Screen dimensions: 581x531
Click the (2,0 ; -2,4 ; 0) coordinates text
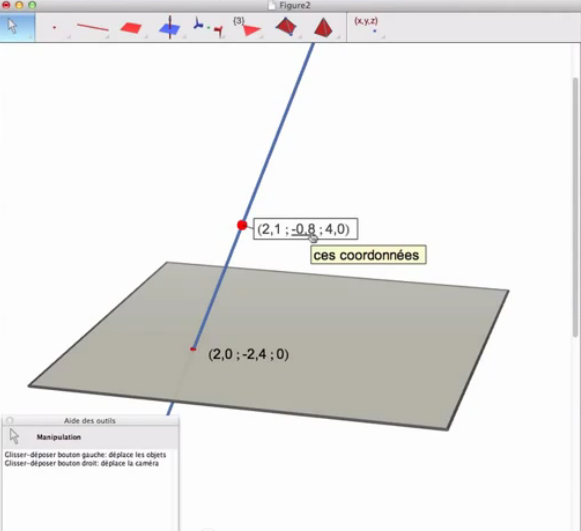(x=248, y=354)
